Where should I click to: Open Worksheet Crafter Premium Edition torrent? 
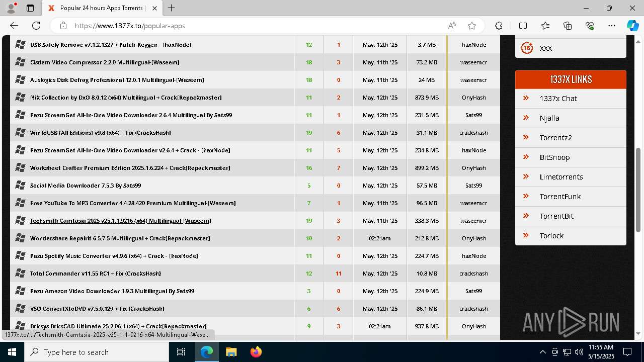(x=130, y=168)
